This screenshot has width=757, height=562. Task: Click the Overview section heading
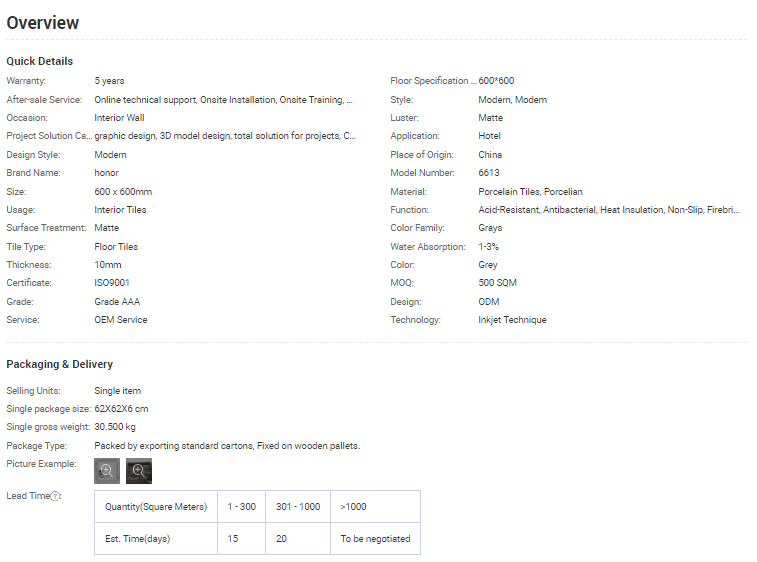tap(43, 23)
